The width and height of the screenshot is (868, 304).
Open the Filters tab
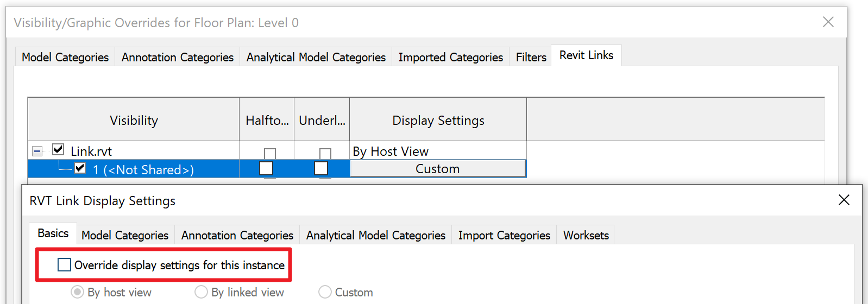(531, 57)
